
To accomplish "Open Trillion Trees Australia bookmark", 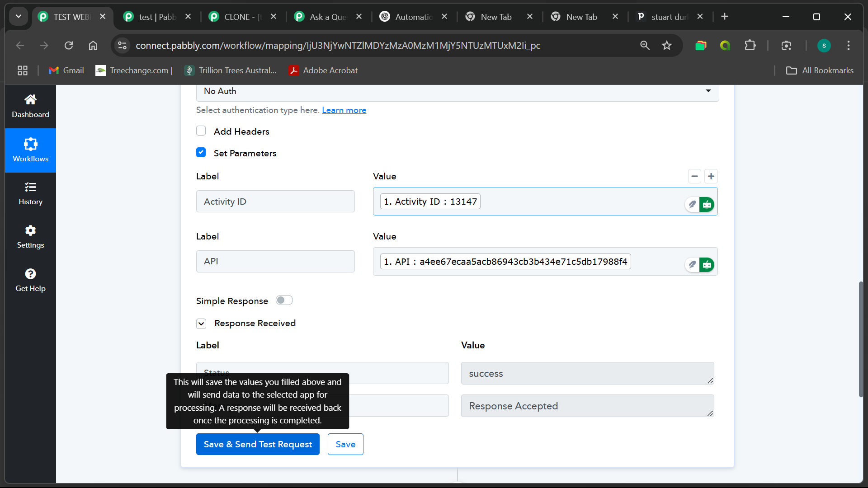I will [x=231, y=70].
